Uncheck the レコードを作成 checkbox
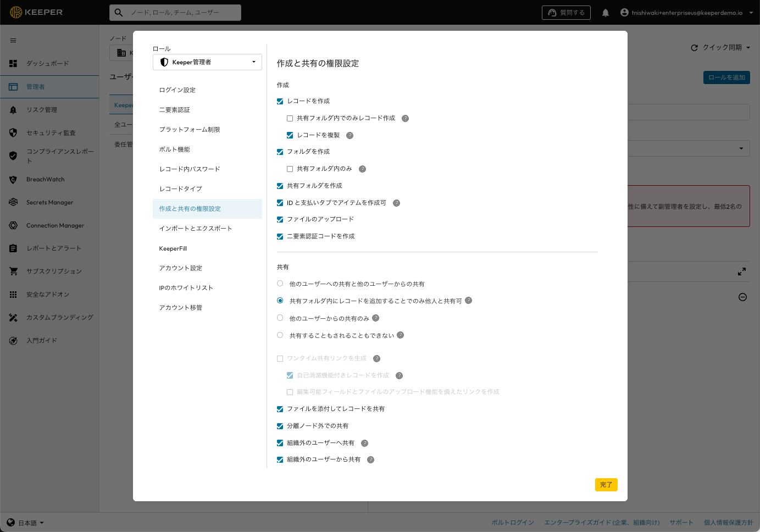 coord(280,101)
